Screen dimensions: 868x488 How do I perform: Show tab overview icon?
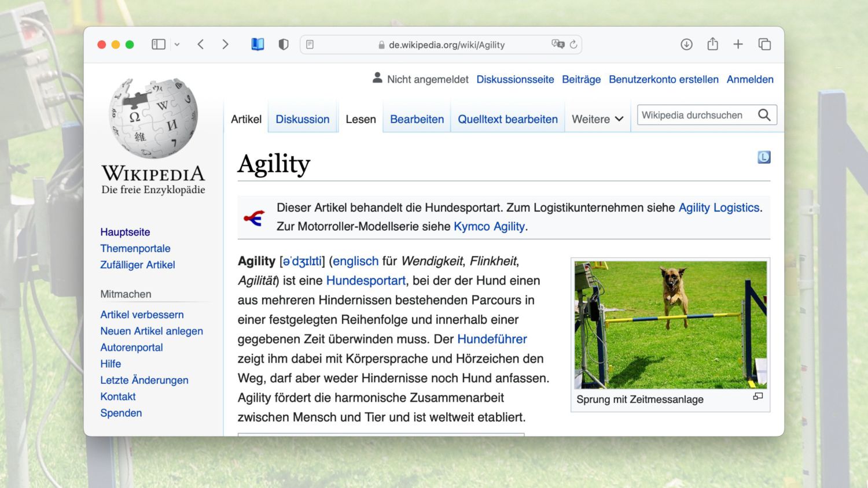[x=764, y=45]
